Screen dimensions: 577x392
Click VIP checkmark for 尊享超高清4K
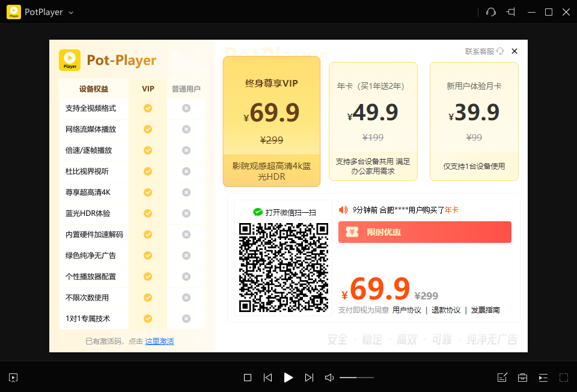(148, 192)
